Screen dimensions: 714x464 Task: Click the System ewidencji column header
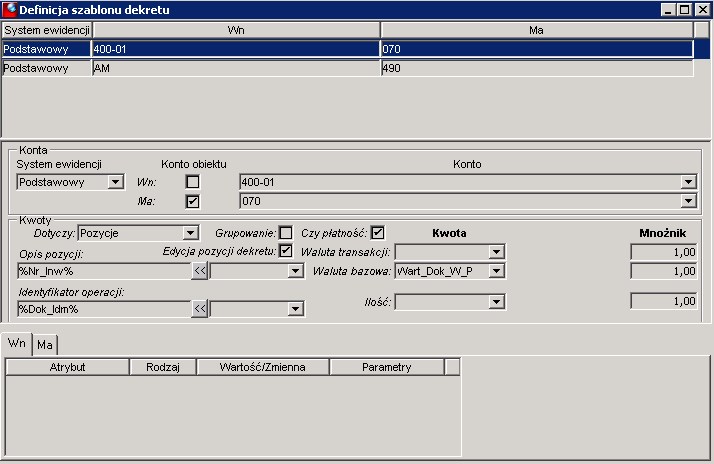pyautogui.click(x=47, y=30)
